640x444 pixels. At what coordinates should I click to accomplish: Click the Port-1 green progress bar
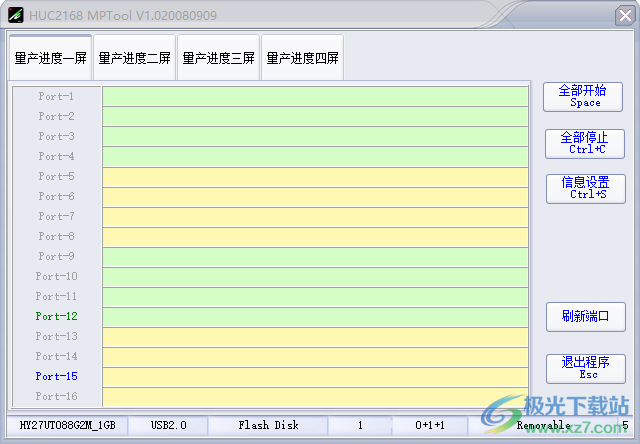315,96
